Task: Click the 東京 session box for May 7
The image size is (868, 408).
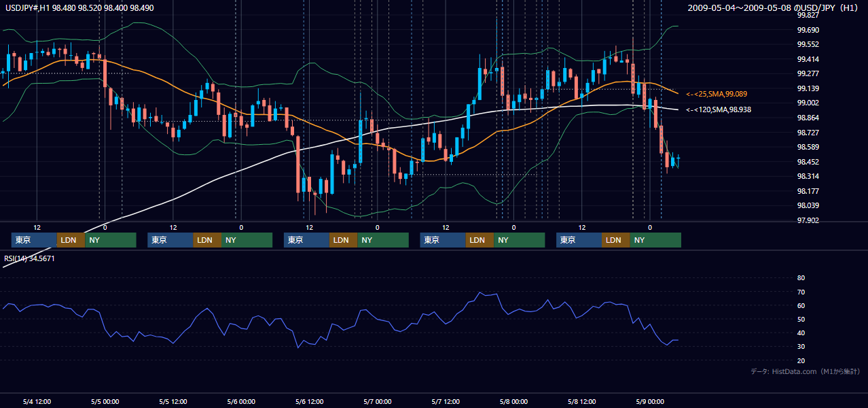Action: (443, 240)
